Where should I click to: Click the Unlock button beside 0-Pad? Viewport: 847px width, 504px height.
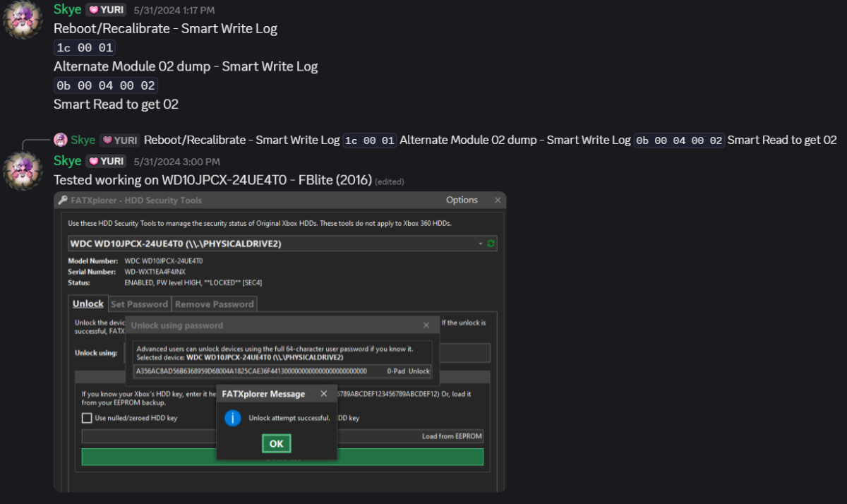419,371
